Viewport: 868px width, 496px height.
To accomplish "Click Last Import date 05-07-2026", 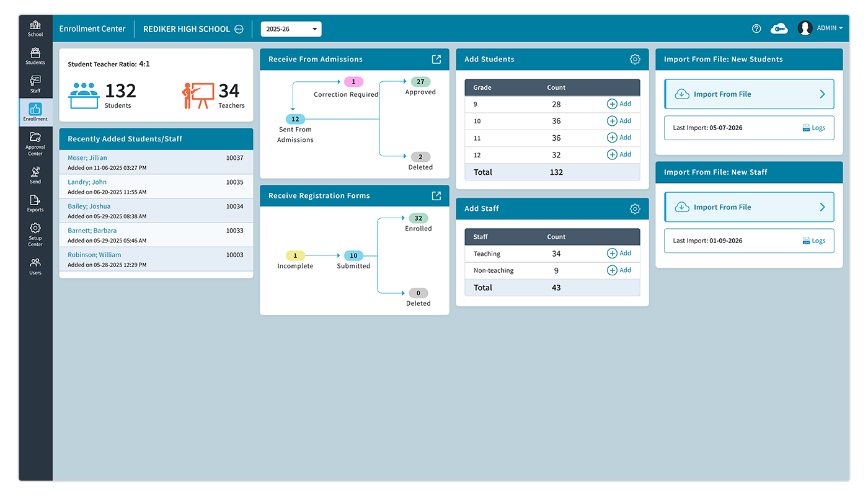I will click(x=725, y=128).
